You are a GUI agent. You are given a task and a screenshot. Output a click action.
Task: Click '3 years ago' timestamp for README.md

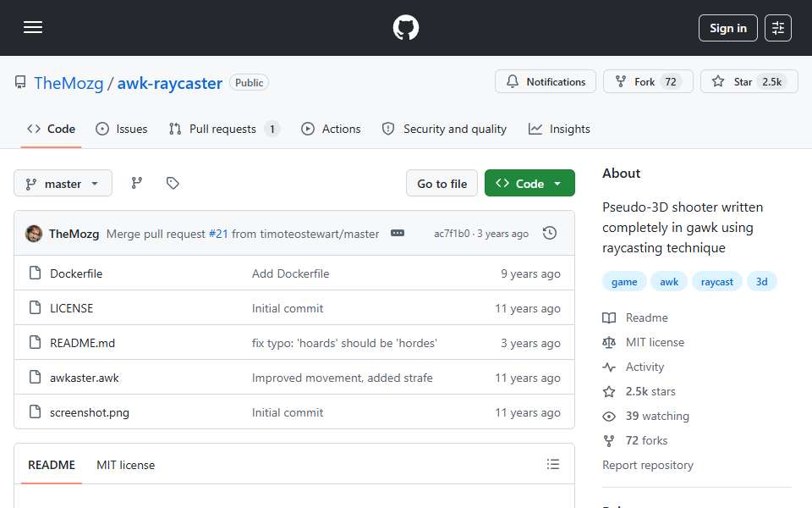530,343
